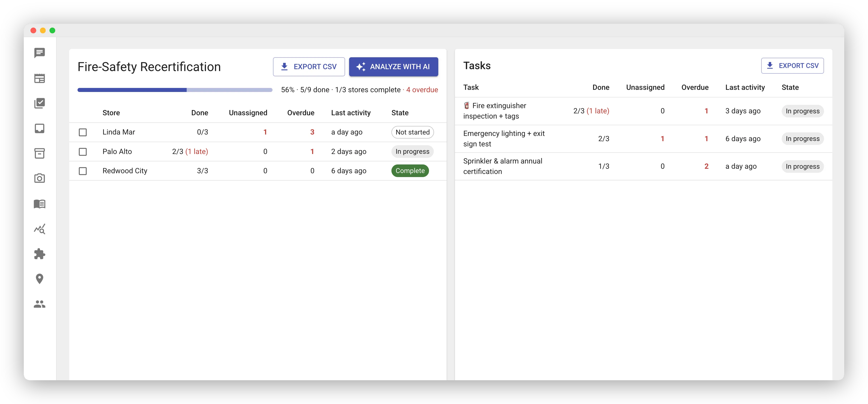This screenshot has width=868, height=404.
Task: Click Fire extinguisher task's '3 days ago' activity
Action: [x=743, y=111]
